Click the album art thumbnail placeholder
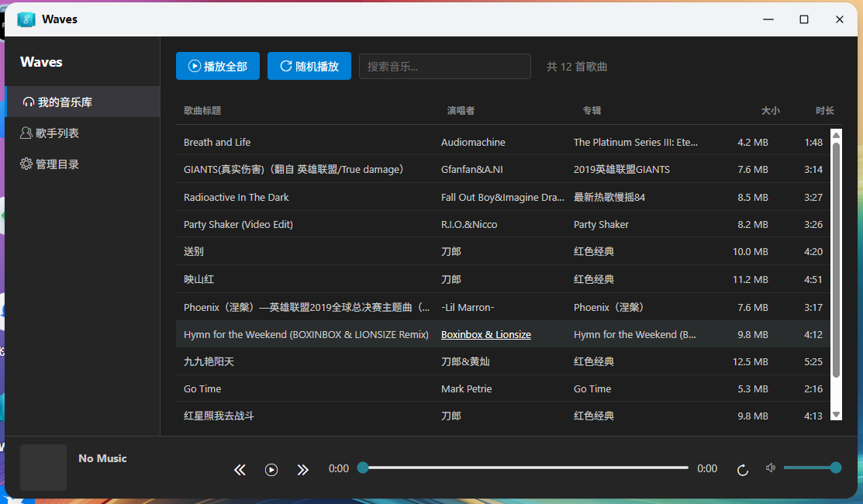The image size is (863, 504). point(43,467)
